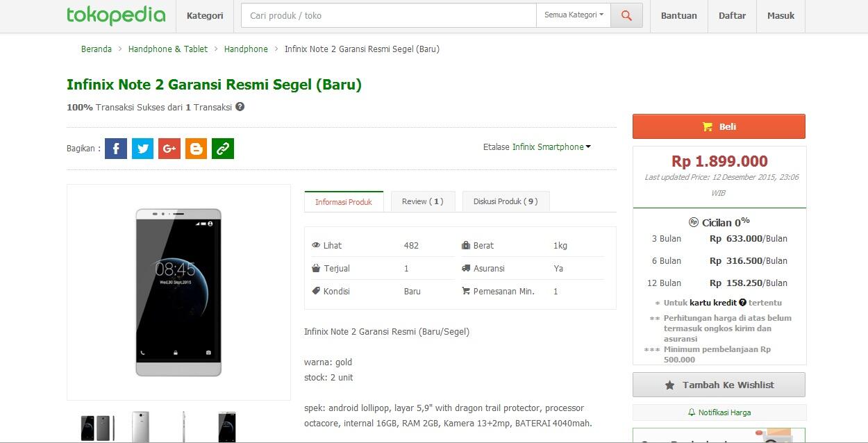Click the Berat value 1kg
This screenshot has height=443, width=868.
(560, 245)
